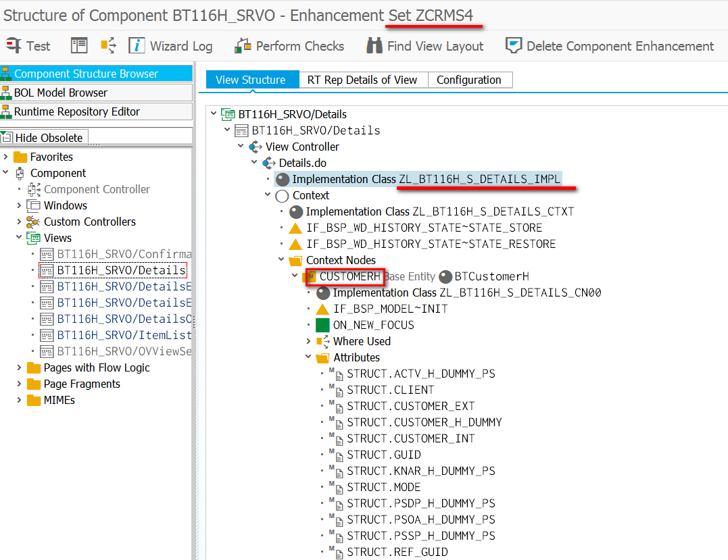Screen dimensions: 728x560
Task: Click the Test toolbar button
Action: [28, 46]
